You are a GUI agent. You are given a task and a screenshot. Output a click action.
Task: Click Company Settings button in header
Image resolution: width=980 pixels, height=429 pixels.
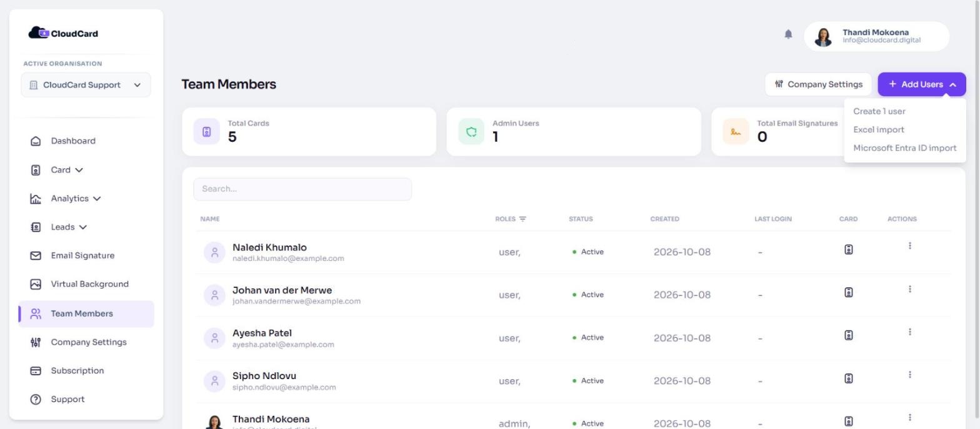coord(818,84)
